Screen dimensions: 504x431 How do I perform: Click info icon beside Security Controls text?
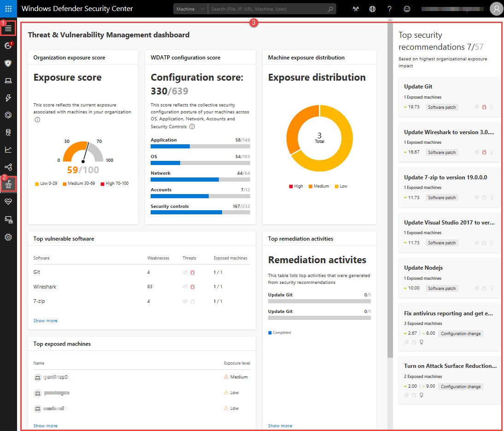[x=192, y=126]
